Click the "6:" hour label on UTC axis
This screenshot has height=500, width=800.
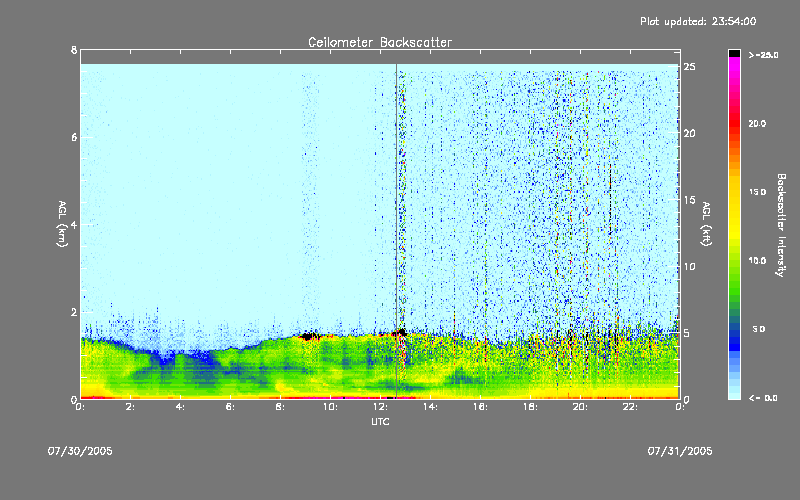pyautogui.click(x=230, y=407)
